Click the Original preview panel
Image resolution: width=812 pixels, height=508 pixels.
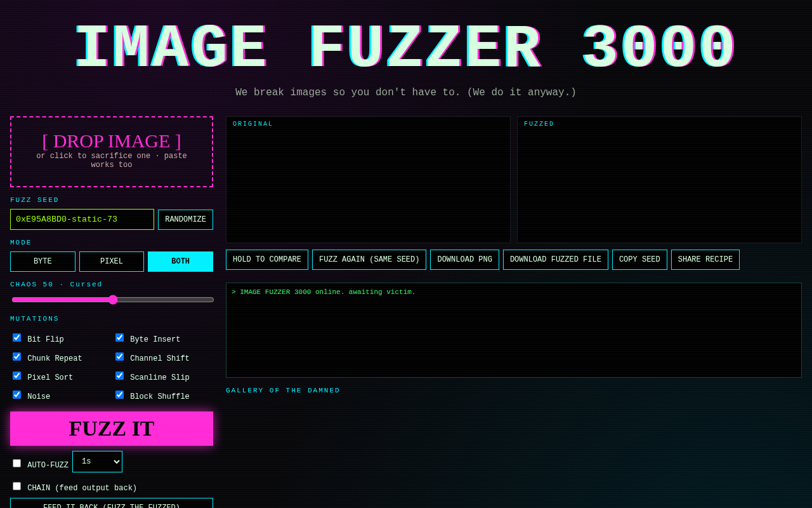tap(368, 180)
